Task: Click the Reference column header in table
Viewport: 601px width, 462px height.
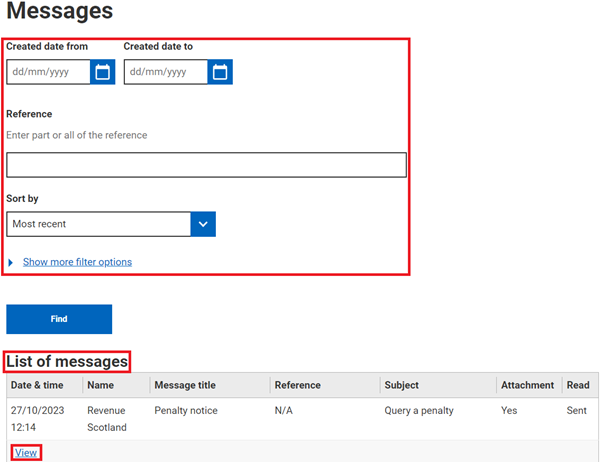Action: [297, 385]
